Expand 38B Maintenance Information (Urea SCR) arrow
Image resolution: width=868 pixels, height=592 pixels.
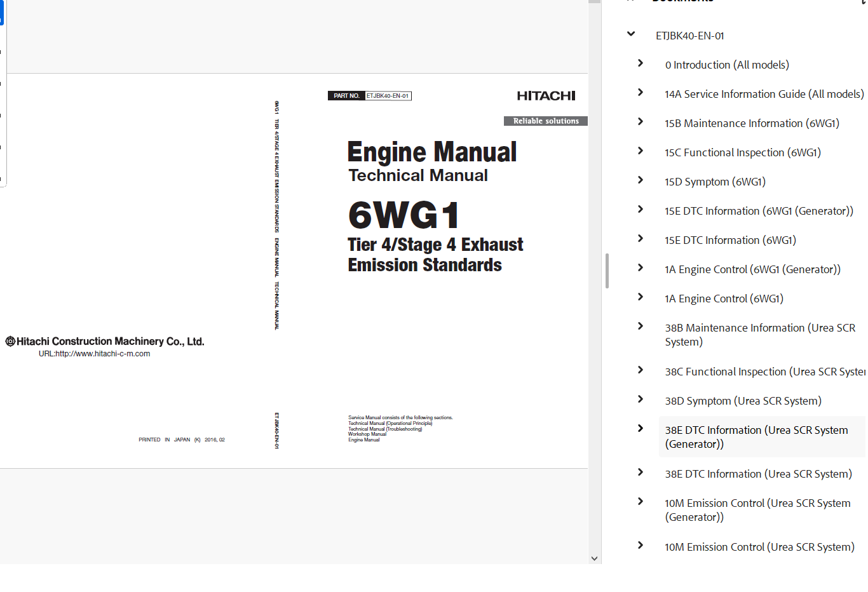(x=641, y=326)
